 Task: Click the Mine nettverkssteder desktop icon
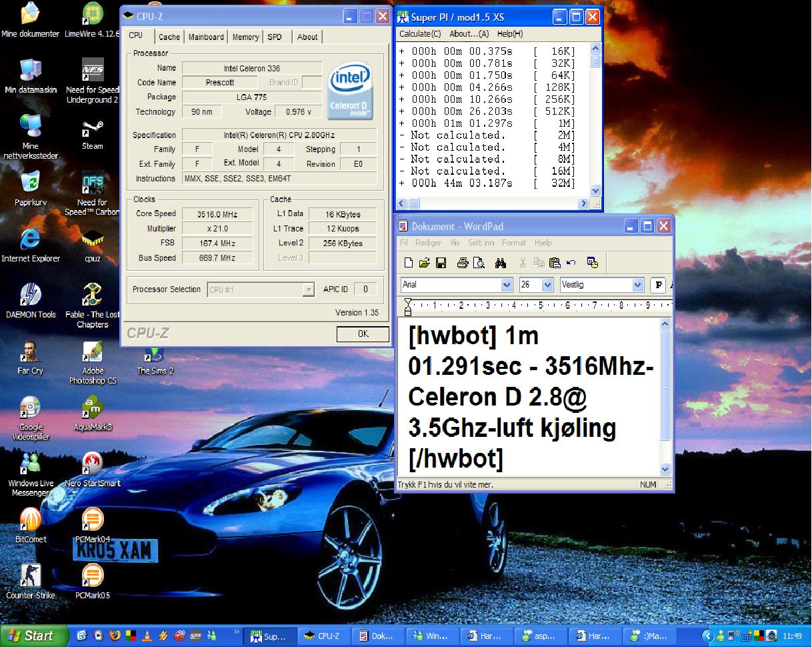(31, 137)
